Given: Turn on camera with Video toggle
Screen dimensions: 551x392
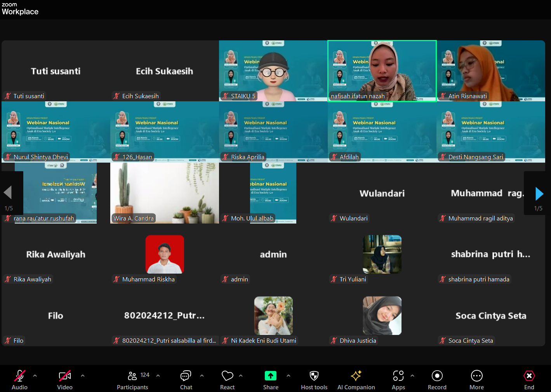Looking at the screenshot, I should tap(65, 380).
